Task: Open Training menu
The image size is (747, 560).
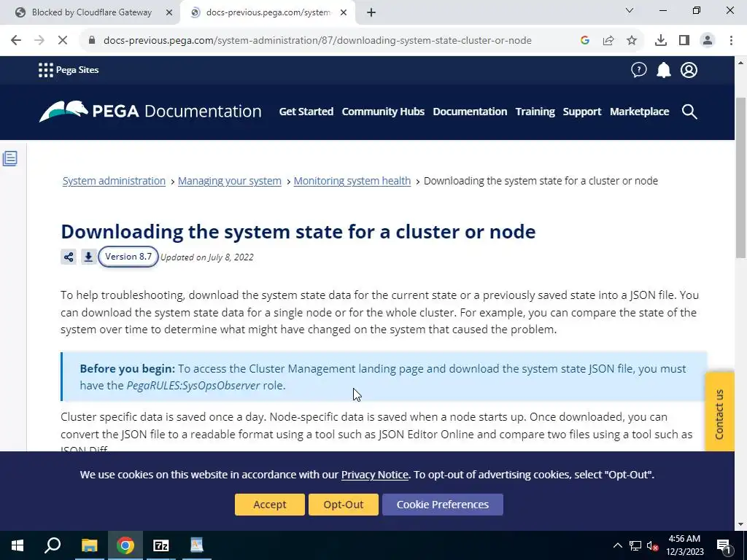Action: coord(535,112)
